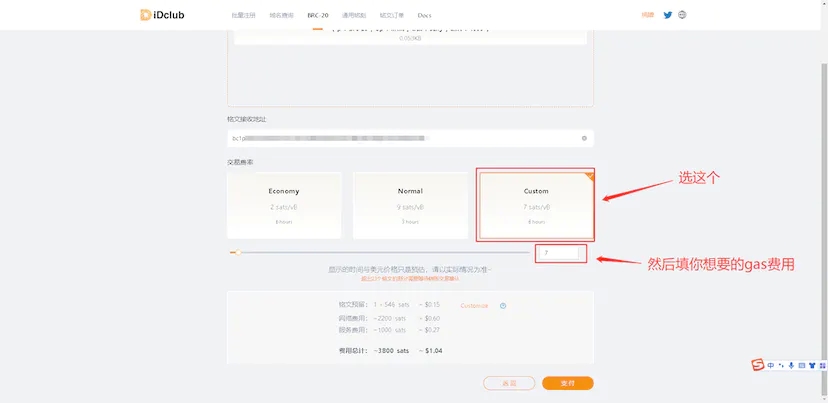
Task: Open the IME toolbox grid icon
Action: tap(822, 365)
